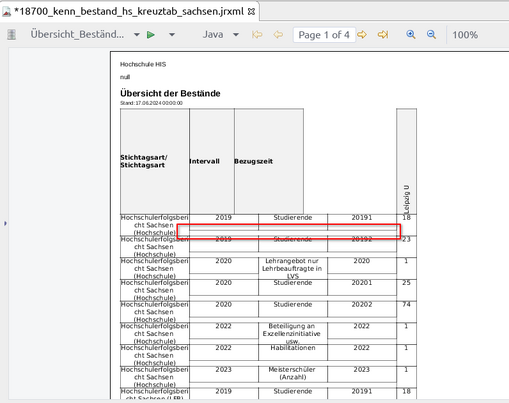The width and height of the screenshot is (509, 403).
Task: Click the Stichtagsart/Stichtagsart column header
Action: (155, 161)
